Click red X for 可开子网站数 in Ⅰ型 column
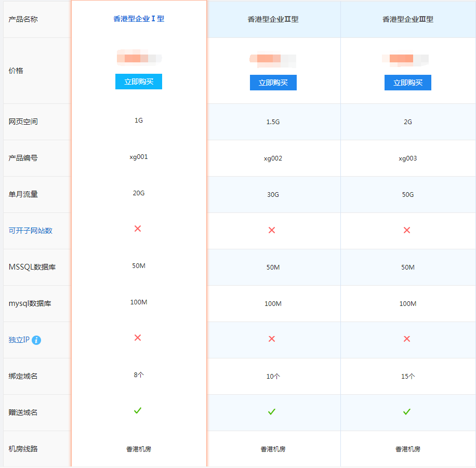 coord(138,229)
